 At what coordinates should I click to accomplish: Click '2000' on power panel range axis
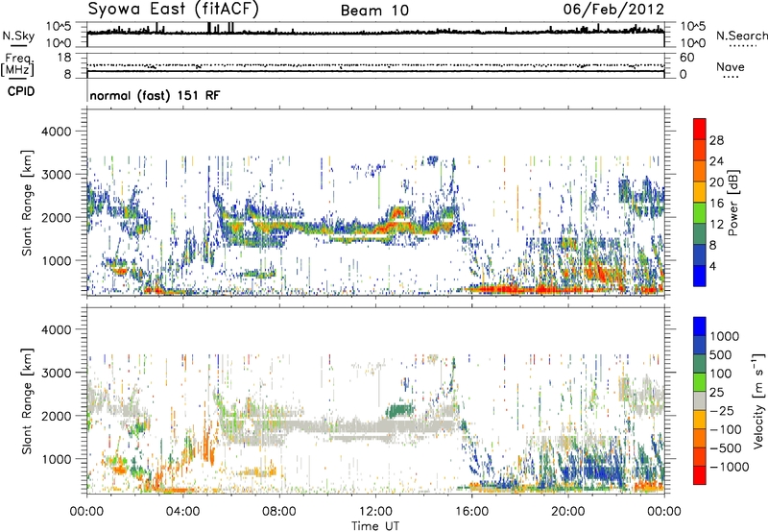[56, 217]
